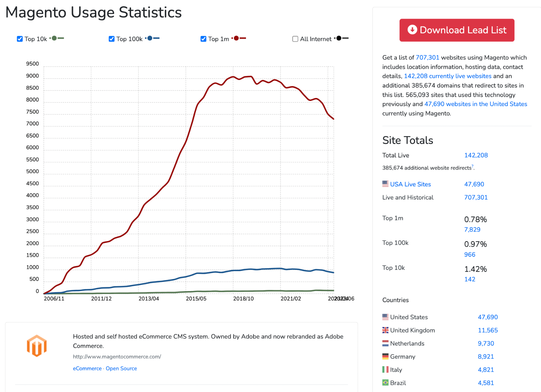This screenshot has height=392, width=541.
Task: Click the Total Live 142,208 value
Action: (476, 155)
